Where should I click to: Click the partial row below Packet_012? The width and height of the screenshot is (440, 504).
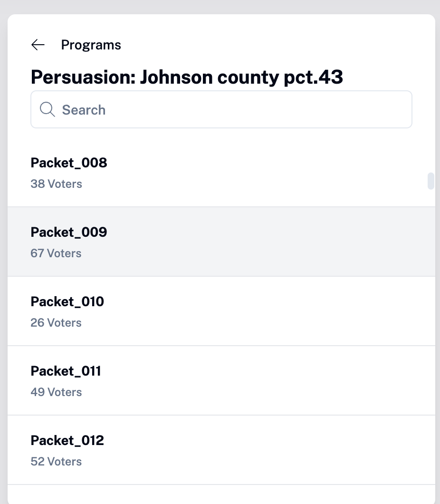(221, 494)
